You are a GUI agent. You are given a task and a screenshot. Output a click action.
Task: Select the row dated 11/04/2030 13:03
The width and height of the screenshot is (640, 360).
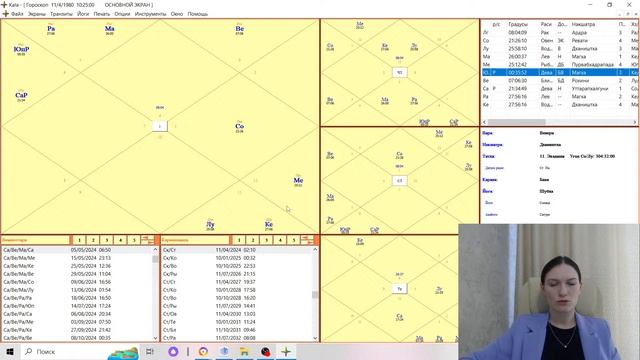tap(237, 314)
